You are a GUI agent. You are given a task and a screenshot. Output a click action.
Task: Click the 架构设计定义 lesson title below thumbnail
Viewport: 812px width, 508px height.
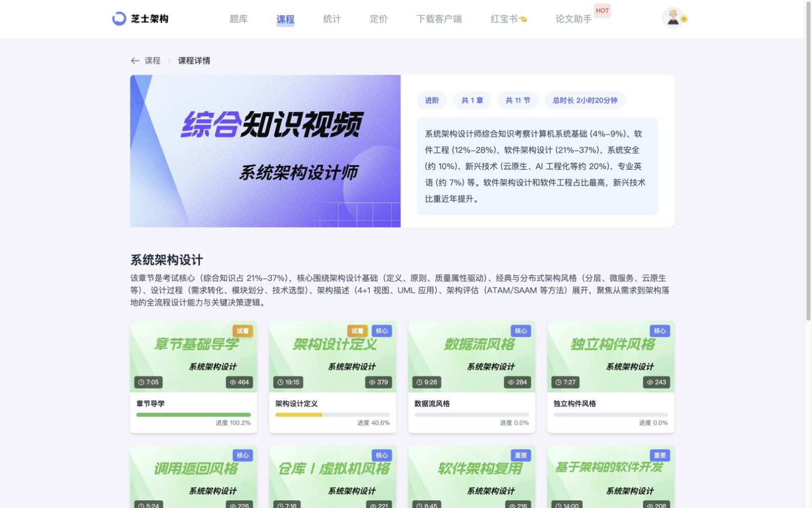297,404
